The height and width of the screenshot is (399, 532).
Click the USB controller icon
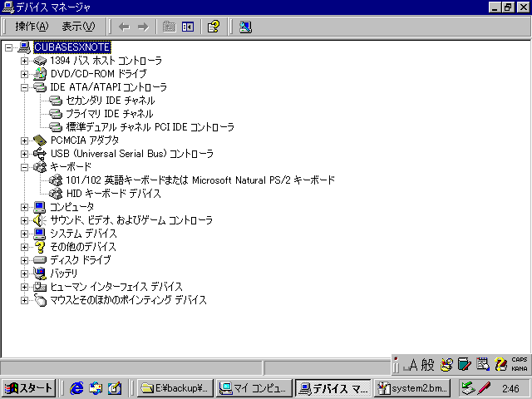(x=40, y=154)
